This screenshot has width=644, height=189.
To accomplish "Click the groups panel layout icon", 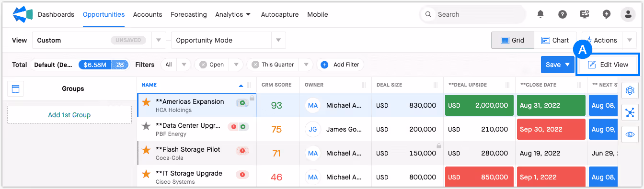I will click(x=15, y=89).
